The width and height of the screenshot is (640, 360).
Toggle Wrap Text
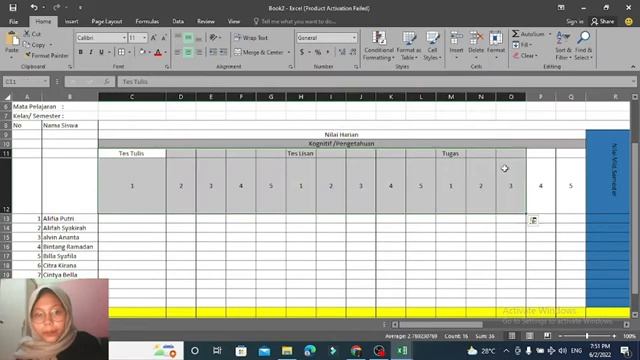(x=251, y=38)
